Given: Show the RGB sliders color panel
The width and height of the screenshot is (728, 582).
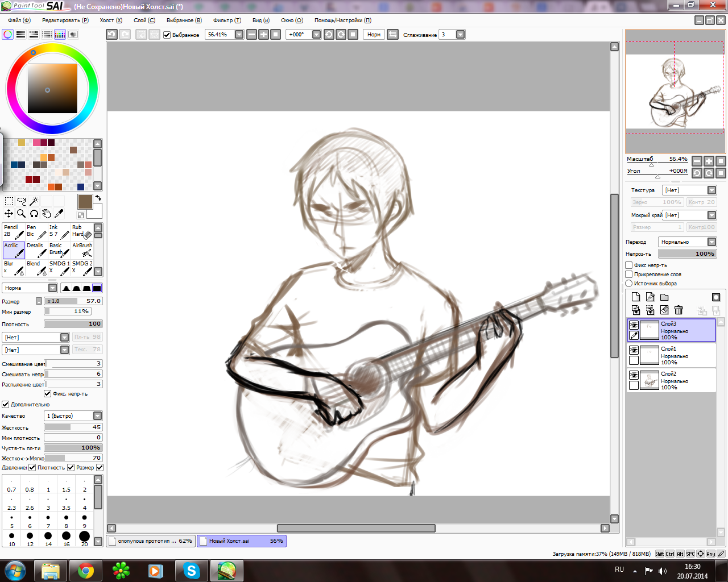Looking at the screenshot, I should 21,34.
